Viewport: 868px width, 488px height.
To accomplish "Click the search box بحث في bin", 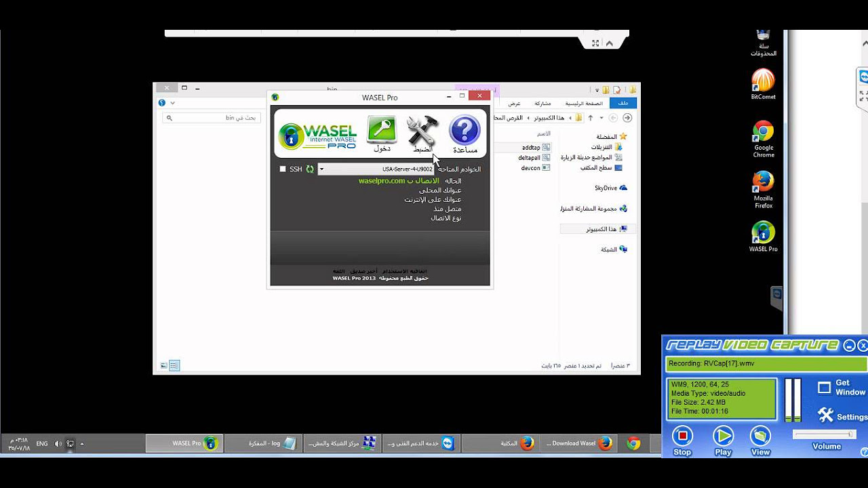I will pyautogui.click(x=212, y=117).
